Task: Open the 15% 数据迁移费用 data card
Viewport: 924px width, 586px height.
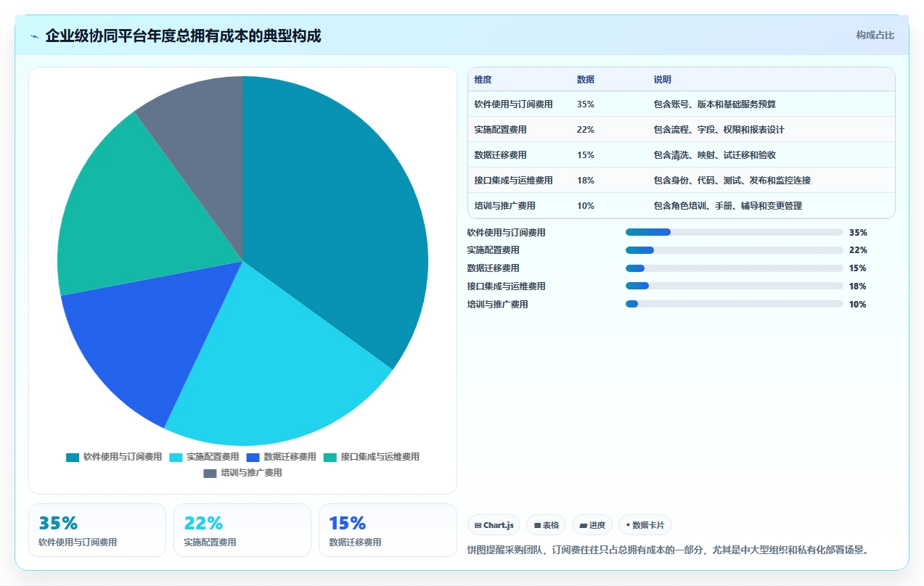Action: [388, 530]
